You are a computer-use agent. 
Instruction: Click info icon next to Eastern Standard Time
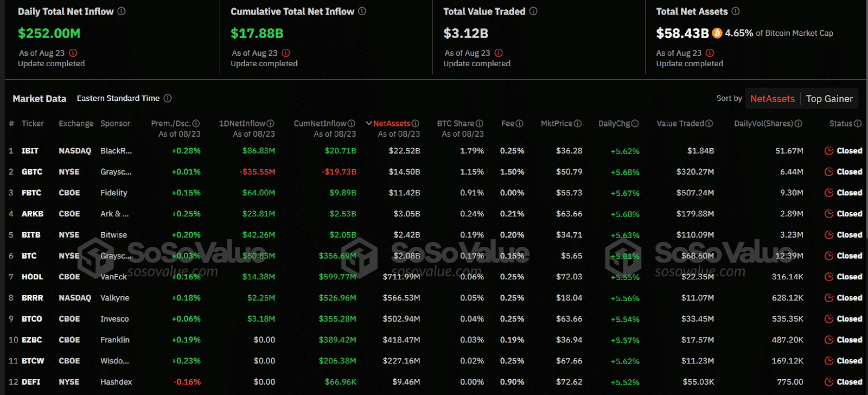(168, 98)
